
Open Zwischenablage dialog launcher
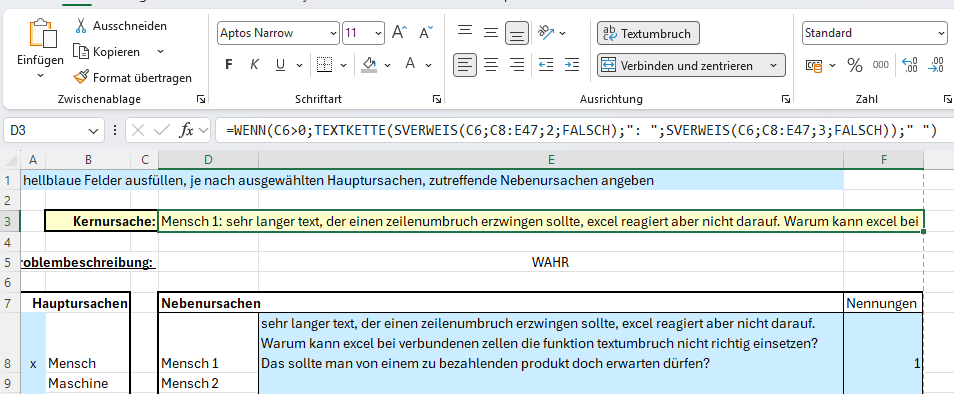pos(201,99)
